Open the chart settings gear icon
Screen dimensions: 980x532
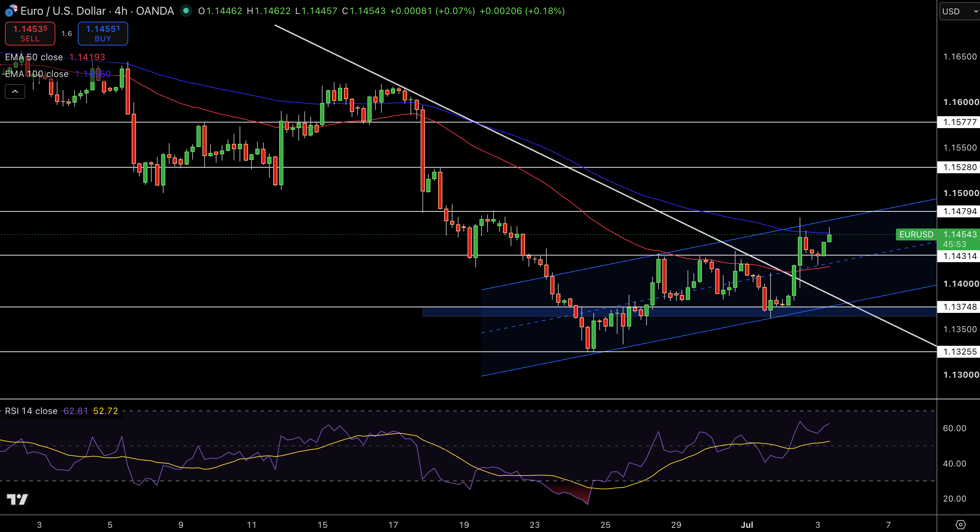pos(960,525)
